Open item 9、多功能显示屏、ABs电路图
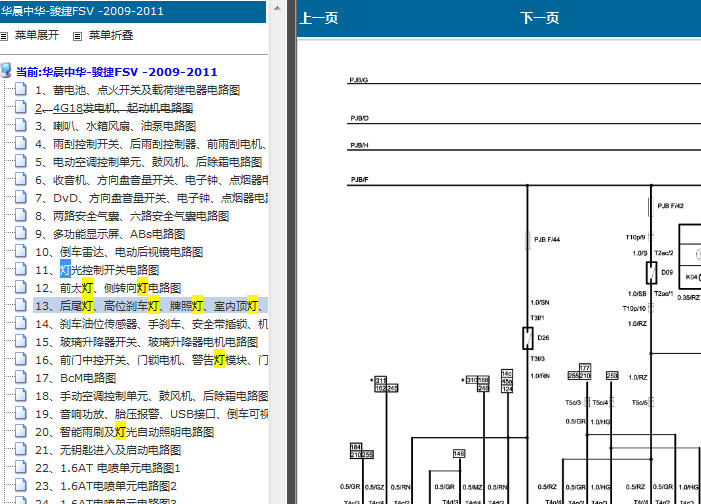 coord(110,234)
